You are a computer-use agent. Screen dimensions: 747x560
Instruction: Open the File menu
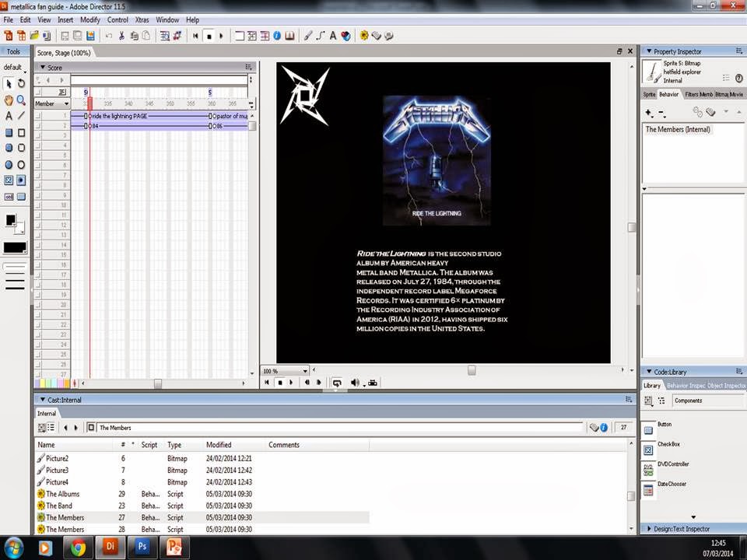click(x=8, y=20)
